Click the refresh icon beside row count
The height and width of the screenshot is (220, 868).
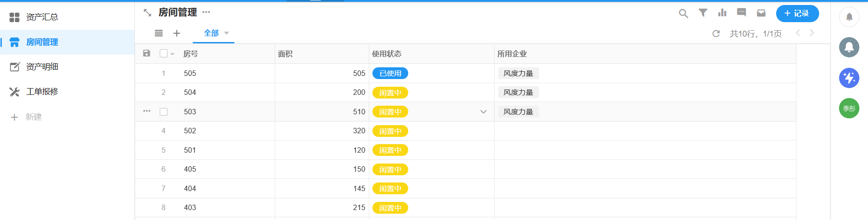click(716, 34)
